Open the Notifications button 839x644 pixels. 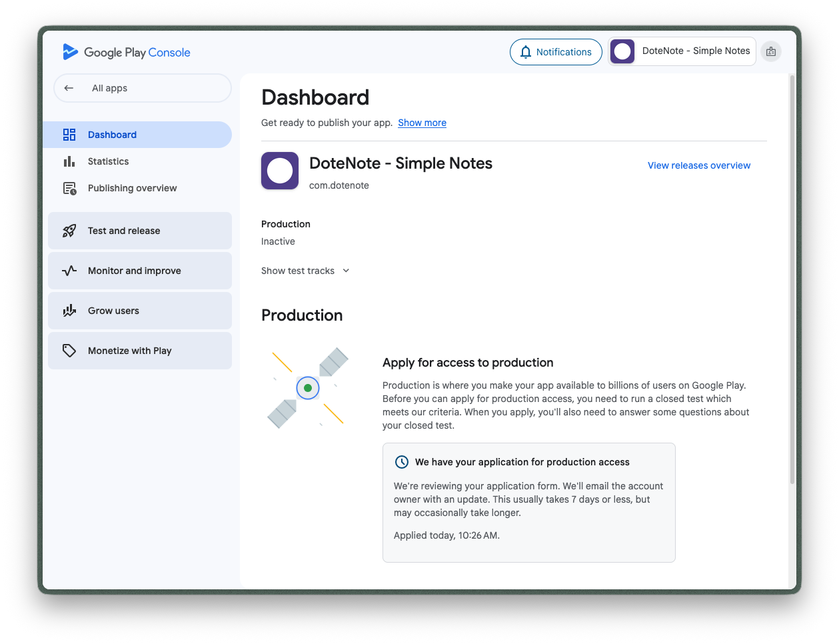pyautogui.click(x=556, y=52)
